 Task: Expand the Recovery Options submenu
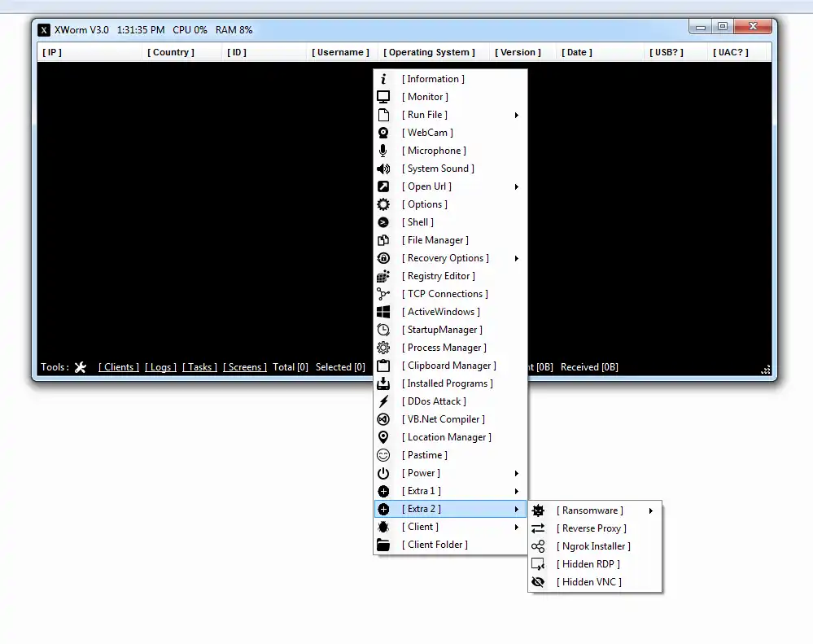[515, 258]
